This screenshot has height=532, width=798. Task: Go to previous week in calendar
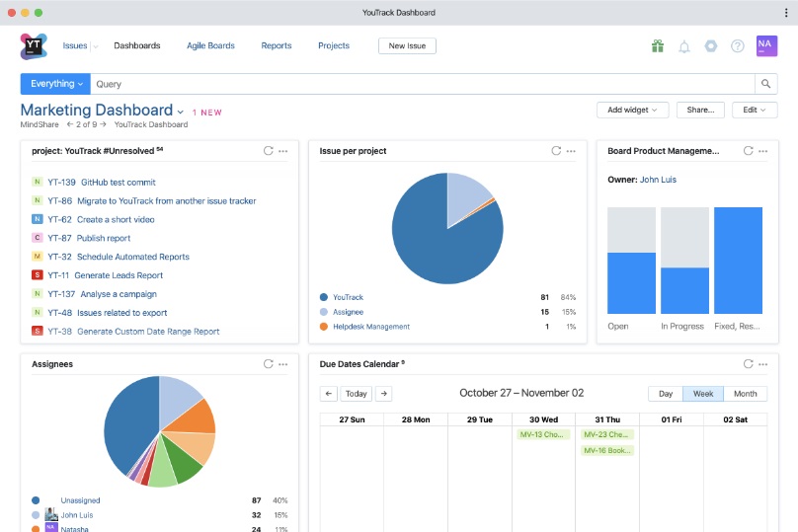tap(328, 394)
